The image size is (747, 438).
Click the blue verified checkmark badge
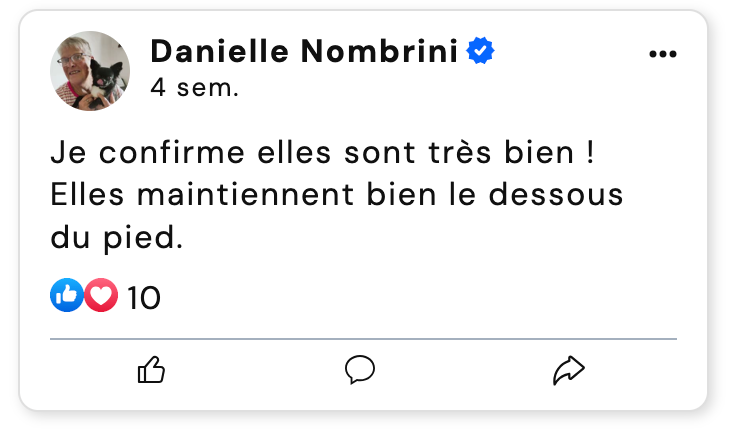(x=480, y=51)
